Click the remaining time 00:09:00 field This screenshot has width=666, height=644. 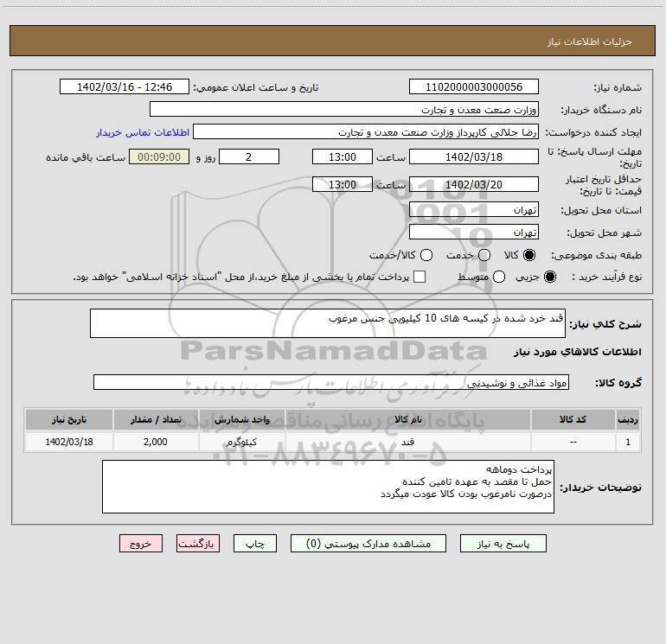[159, 156]
